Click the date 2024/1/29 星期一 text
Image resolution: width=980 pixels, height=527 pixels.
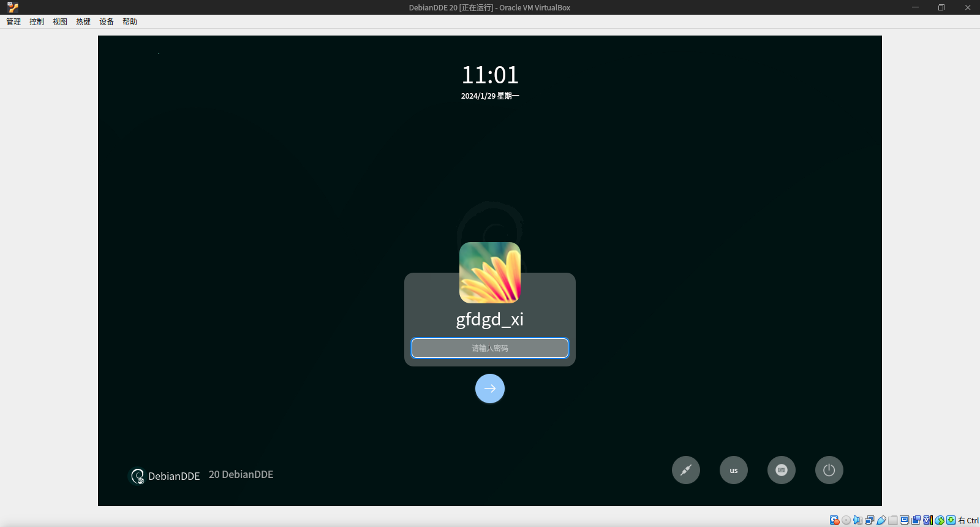pyautogui.click(x=490, y=96)
